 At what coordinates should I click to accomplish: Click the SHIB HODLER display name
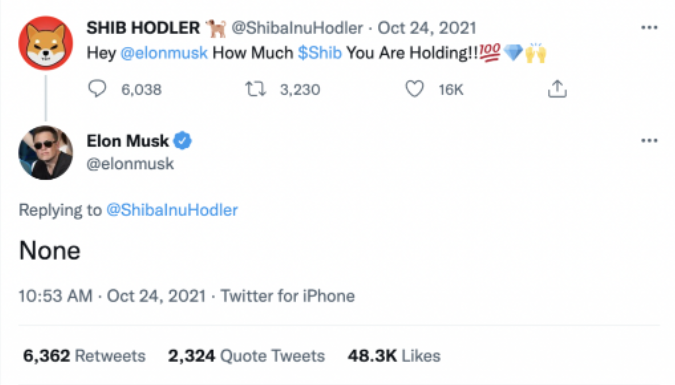pos(143,28)
